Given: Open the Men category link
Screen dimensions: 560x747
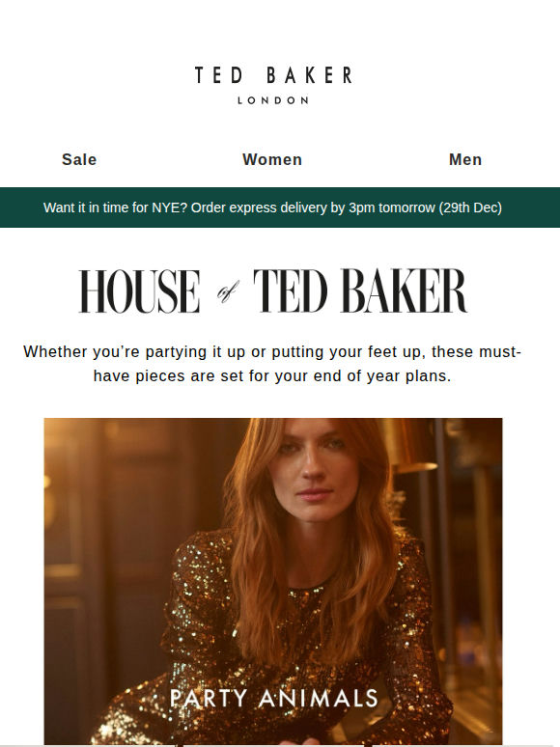Looking at the screenshot, I should 465,159.
